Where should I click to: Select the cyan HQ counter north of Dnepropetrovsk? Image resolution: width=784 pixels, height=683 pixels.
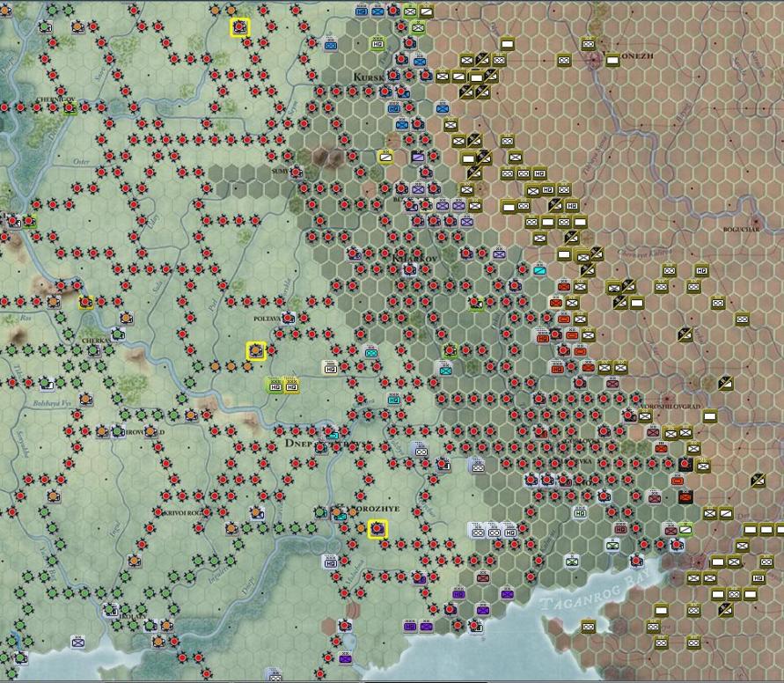click(394, 399)
